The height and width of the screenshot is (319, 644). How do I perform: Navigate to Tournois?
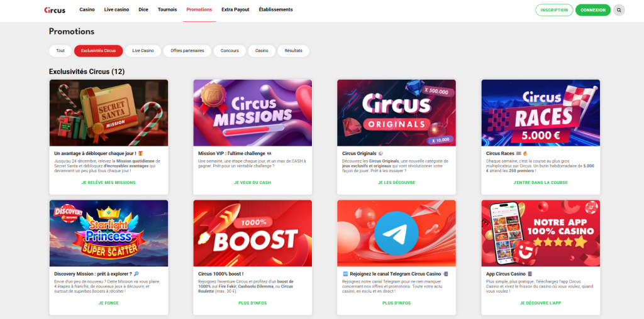click(x=167, y=9)
